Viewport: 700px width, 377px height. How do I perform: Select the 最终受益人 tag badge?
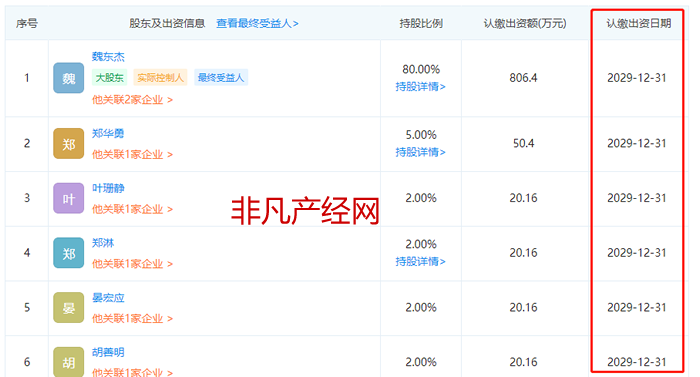pyautogui.click(x=221, y=78)
